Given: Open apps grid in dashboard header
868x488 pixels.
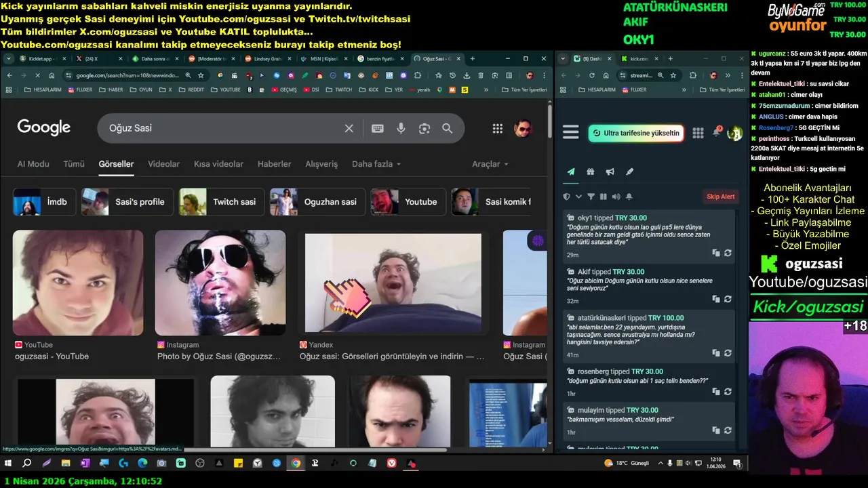Looking at the screenshot, I should (x=698, y=133).
